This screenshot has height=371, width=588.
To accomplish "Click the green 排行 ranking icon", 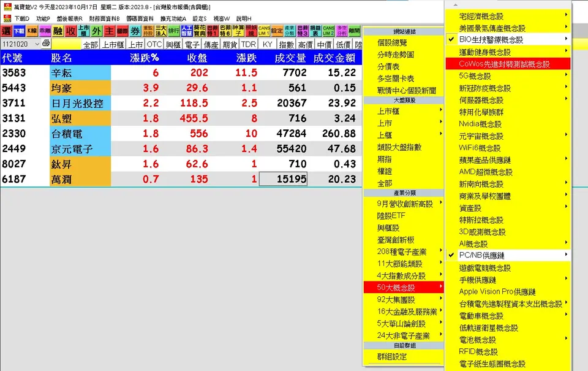I will (173, 31).
